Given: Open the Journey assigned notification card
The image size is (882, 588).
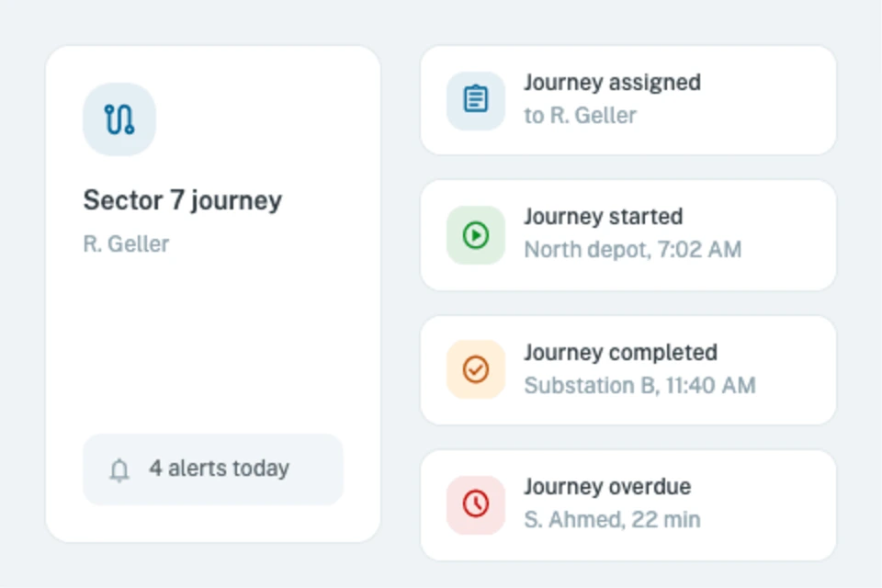Looking at the screenshot, I should (x=628, y=101).
